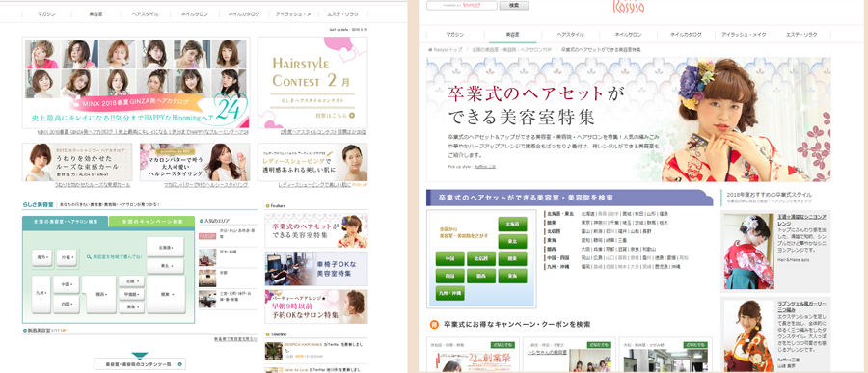Open the Hairstyle Contest 2月 banner

[312, 83]
